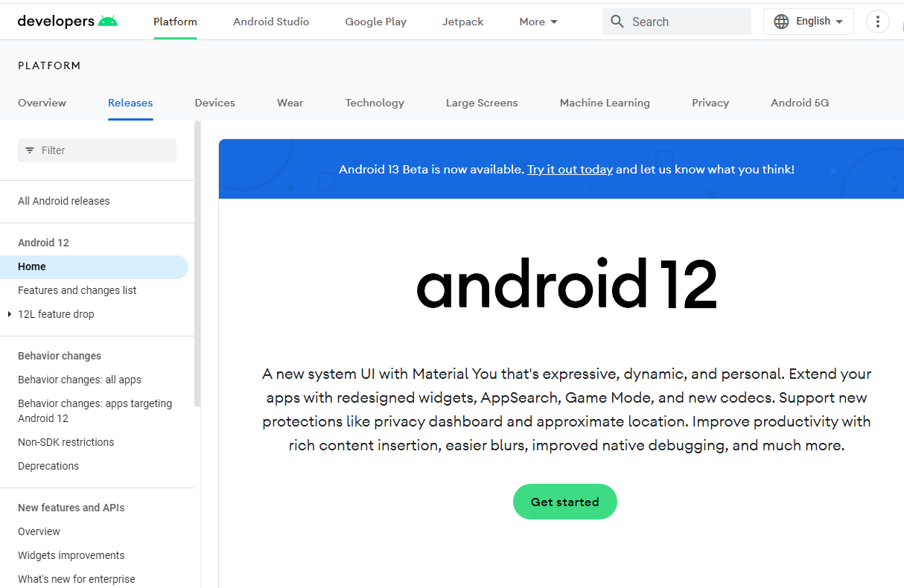This screenshot has width=904, height=588.
Task: Switch to the Android Studio tab
Action: [271, 22]
